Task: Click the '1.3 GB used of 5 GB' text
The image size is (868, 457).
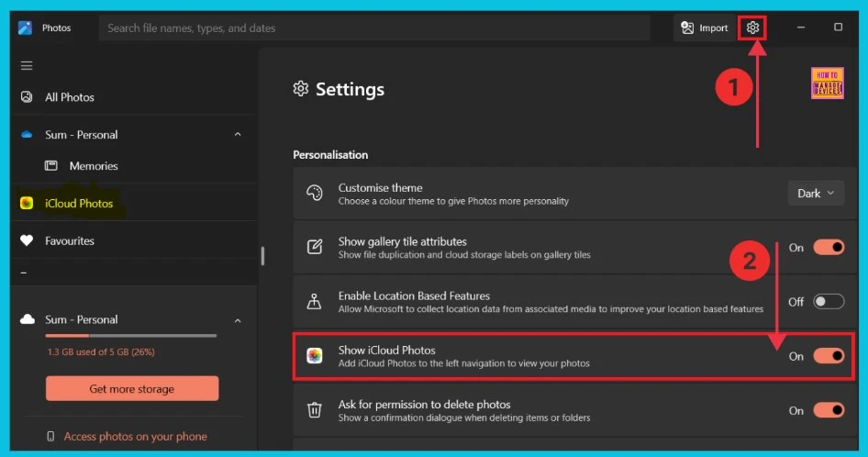Action: pyautogui.click(x=101, y=351)
